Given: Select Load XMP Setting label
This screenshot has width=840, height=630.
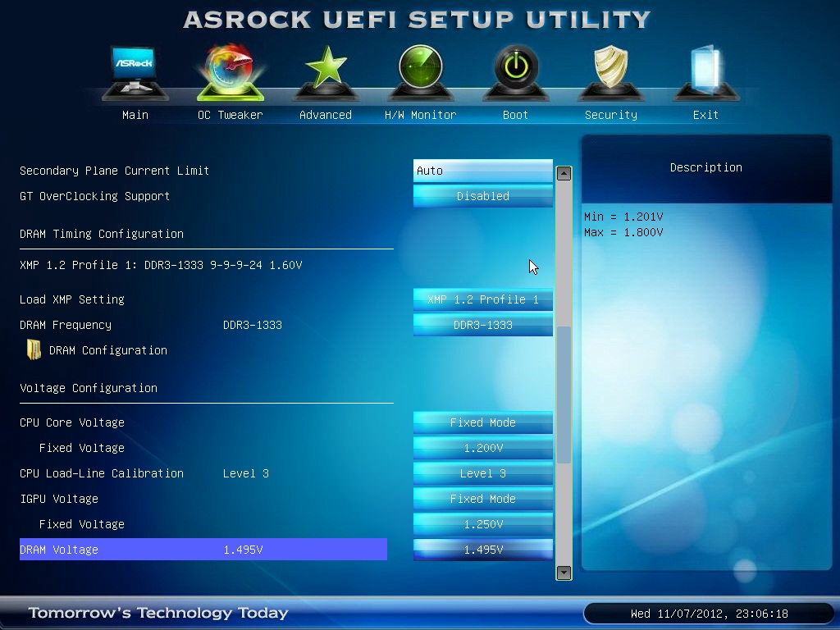Looking at the screenshot, I should point(72,299).
